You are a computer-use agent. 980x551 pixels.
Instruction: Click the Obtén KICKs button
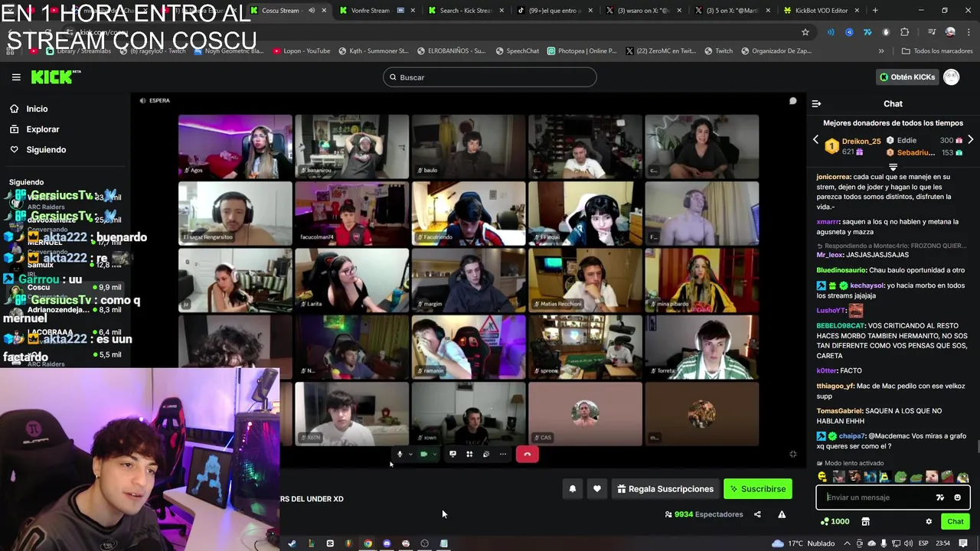[907, 77]
